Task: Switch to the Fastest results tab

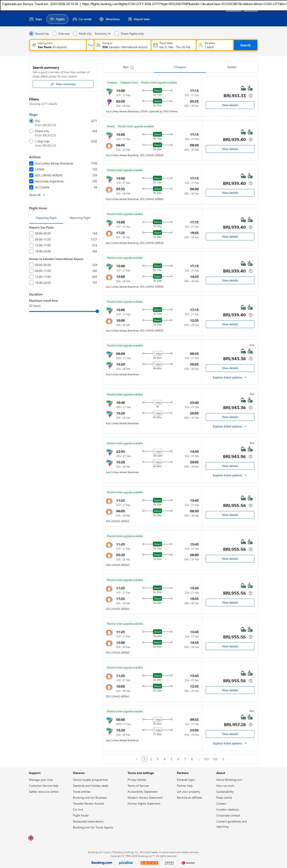Action: 231,67
